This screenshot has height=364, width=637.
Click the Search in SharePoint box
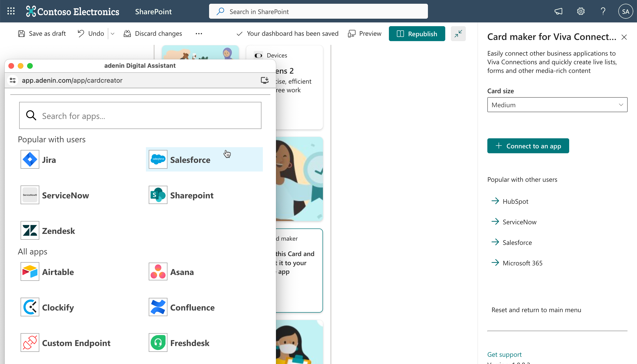pos(318,11)
